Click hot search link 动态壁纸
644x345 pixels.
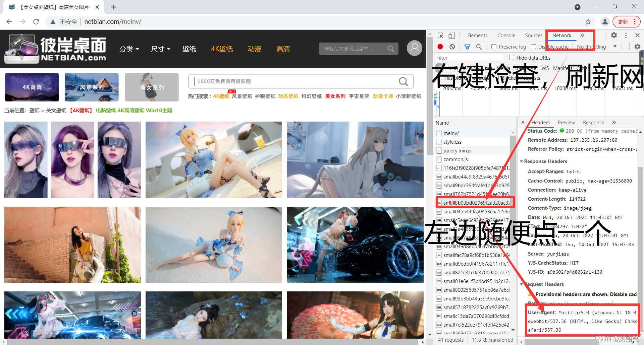click(288, 96)
